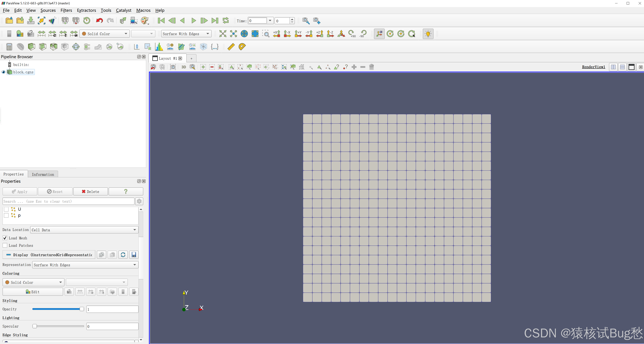Click the Edit color map button
Screen dimensions: 644x344
pos(33,292)
